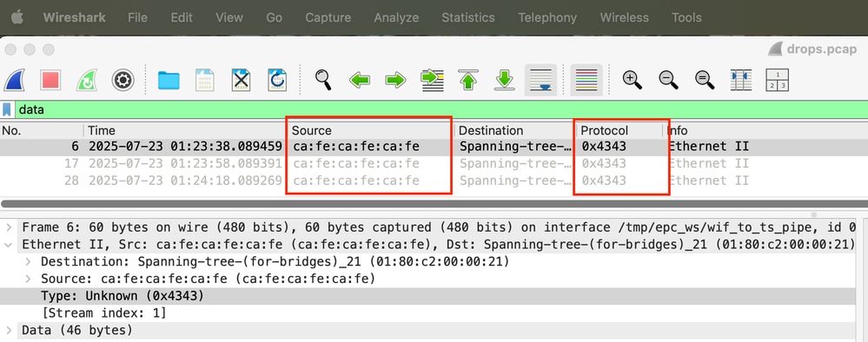
Task: Open the Telephony menu
Action: pyautogui.click(x=547, y=17)
